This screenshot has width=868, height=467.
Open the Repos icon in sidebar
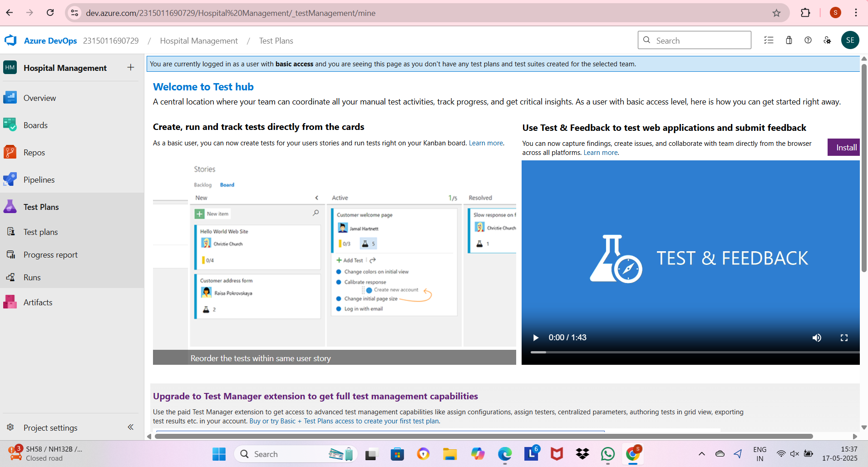tap(10, 152)
